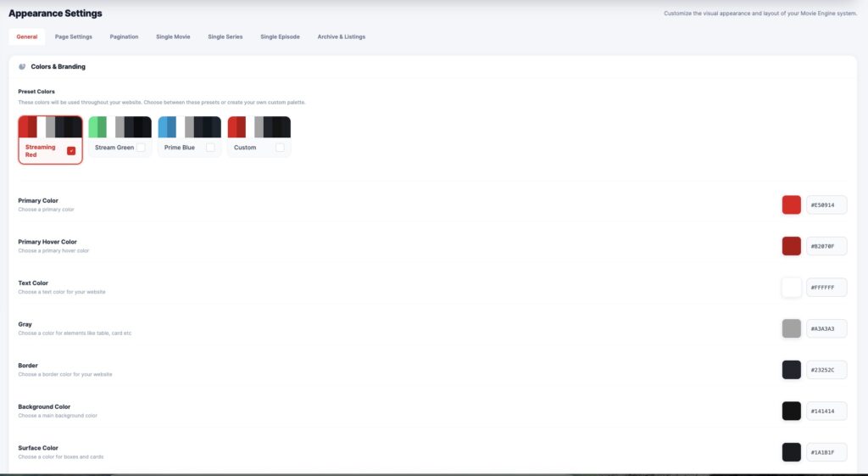
Task: Enable the Stream Green preset checkbox
Action: (x=141, y=148)
